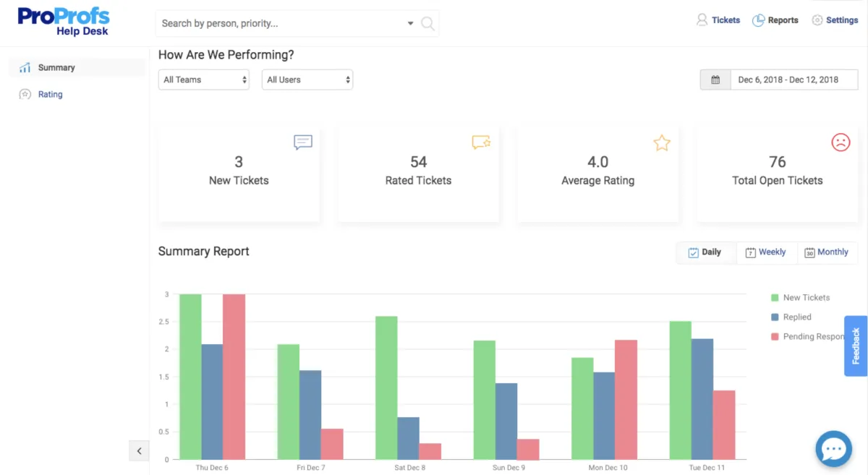
Task: Click the calendar icon beside date range
Action: pos(715,80)
